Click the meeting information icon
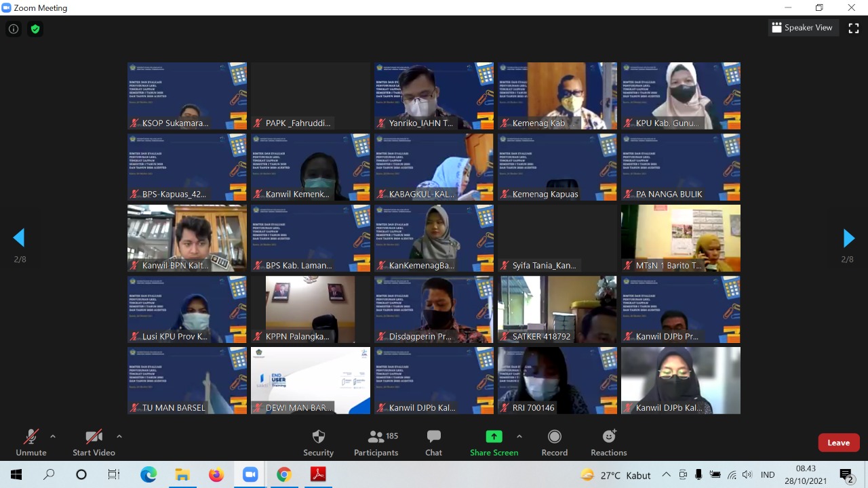 pos(14,29)
